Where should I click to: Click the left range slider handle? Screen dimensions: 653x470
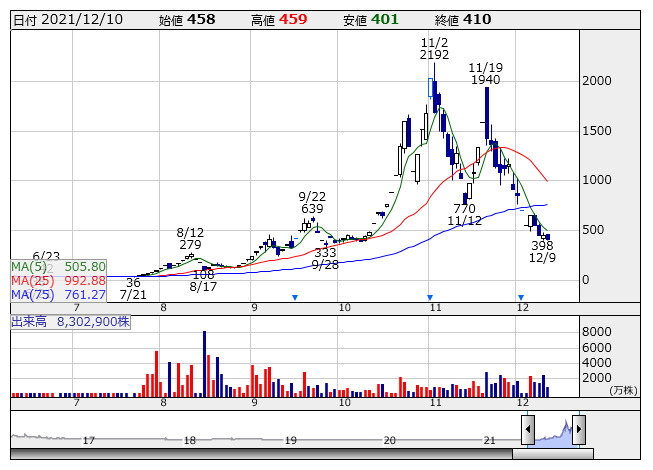[527, 430]
